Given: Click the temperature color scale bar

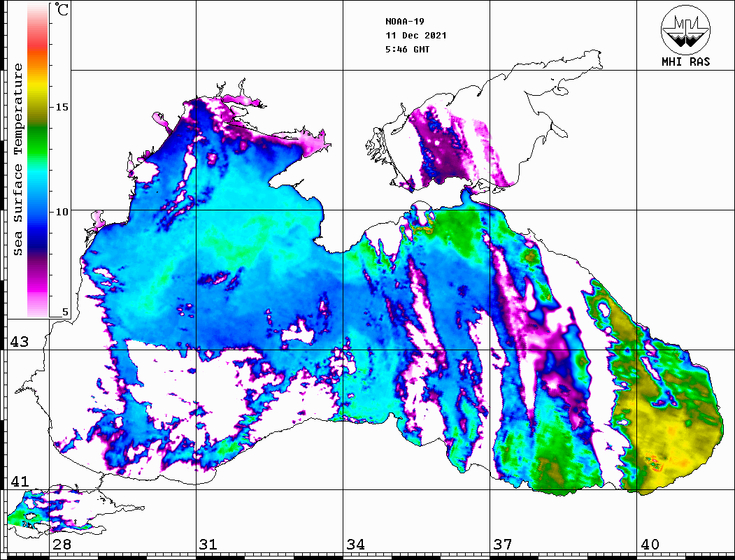Looking at the screenshot, I should coord(38,160).
